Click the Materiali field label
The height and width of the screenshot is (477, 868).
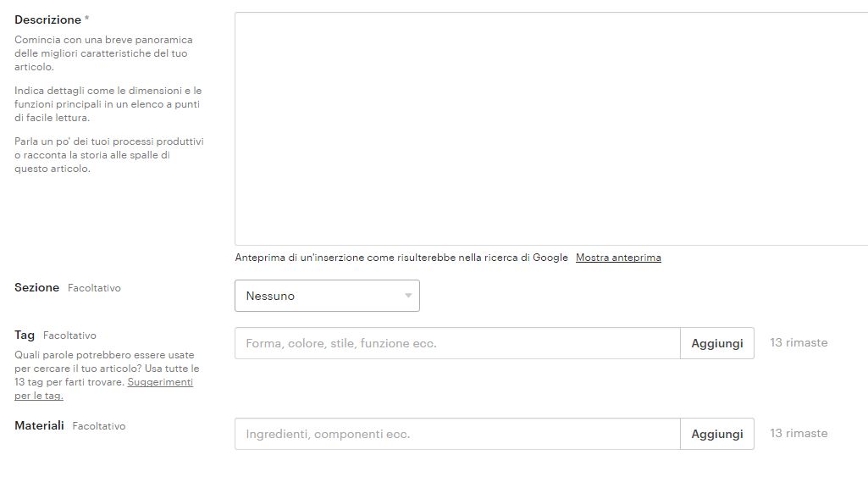[x=39, y=425]
